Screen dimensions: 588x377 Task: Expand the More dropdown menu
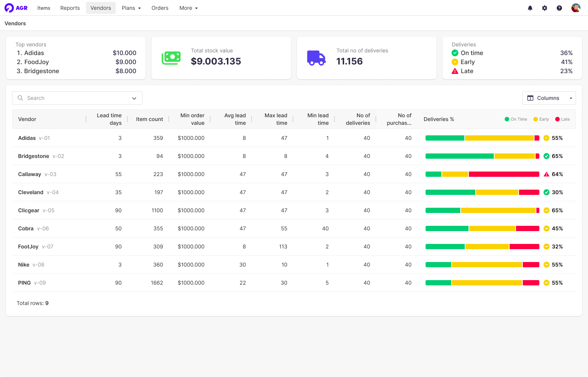click(x=188, y=8)
